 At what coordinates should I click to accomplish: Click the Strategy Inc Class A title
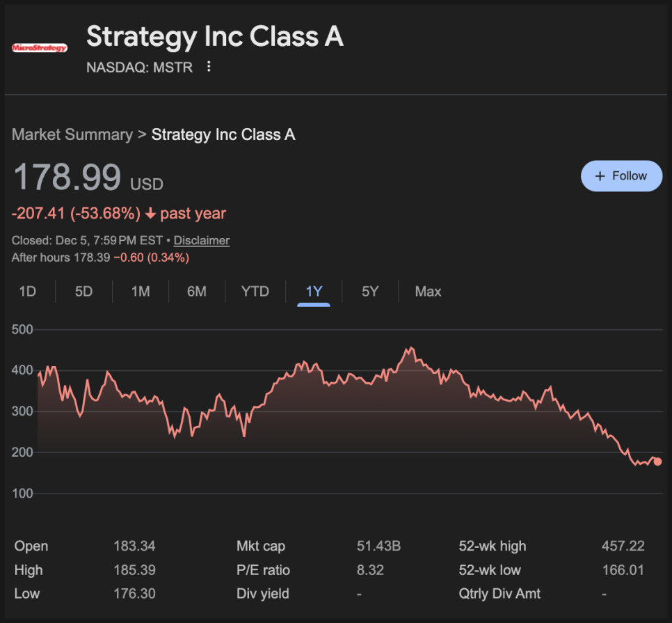[x=215, y=37]
